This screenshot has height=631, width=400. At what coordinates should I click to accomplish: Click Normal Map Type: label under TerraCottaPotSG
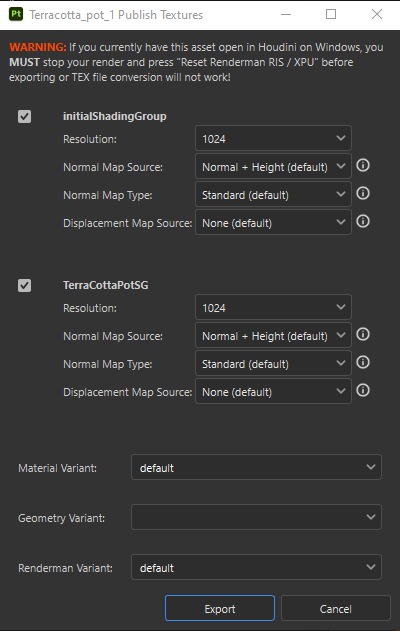[107, 365]
